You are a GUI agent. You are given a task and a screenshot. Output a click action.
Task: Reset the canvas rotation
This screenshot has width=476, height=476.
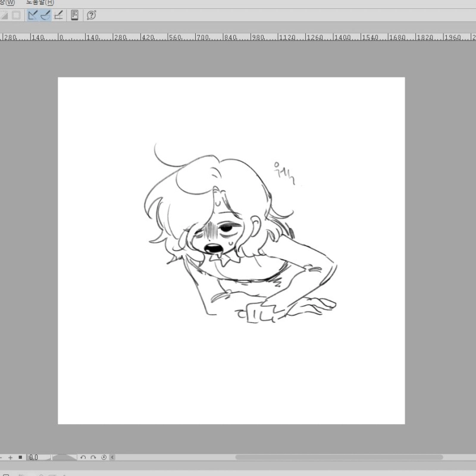click(104, 458)
